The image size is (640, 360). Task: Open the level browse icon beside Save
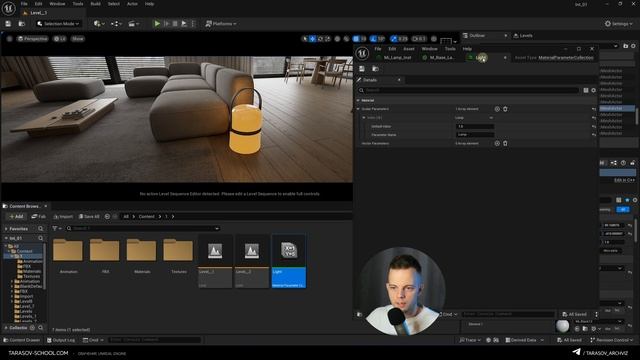[x=22, y=24]
